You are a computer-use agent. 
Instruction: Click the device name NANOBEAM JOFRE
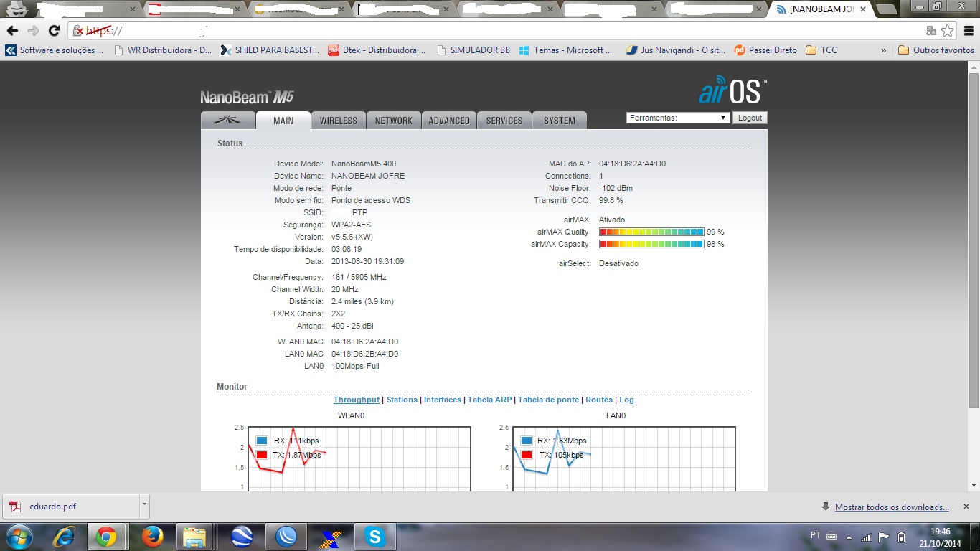click(368, 176)
